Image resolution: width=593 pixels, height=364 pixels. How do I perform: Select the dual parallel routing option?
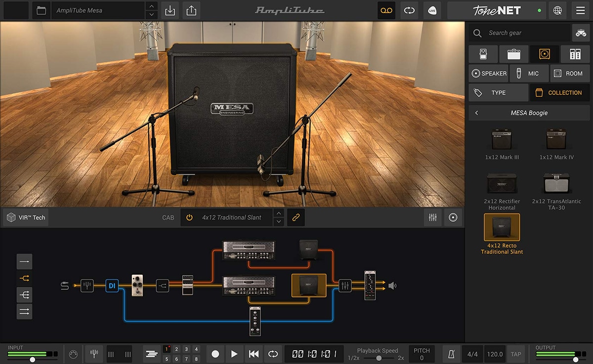[24, 312]
